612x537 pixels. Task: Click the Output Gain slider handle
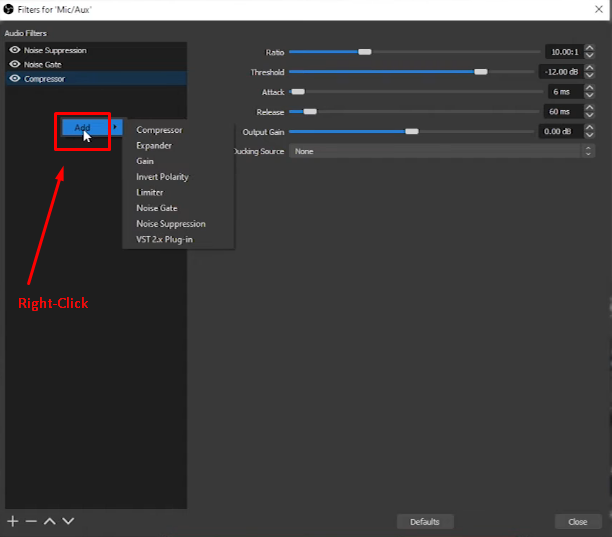411,132
